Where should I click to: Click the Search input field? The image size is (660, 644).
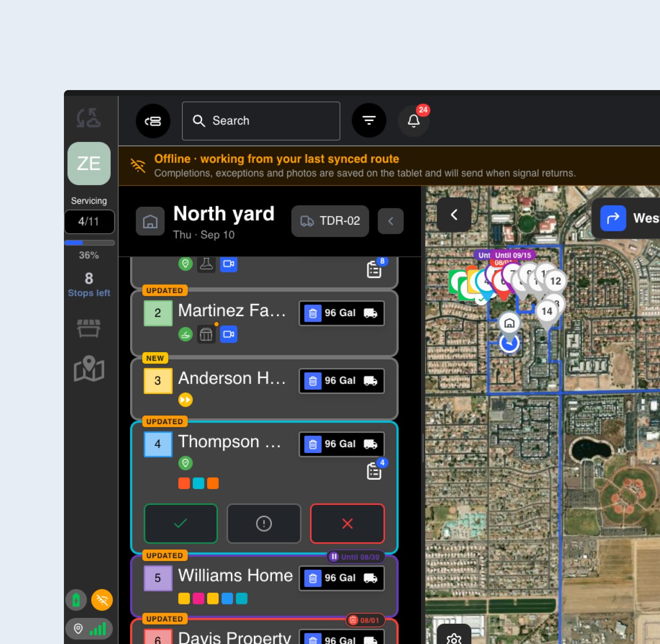tap(261, 121)
